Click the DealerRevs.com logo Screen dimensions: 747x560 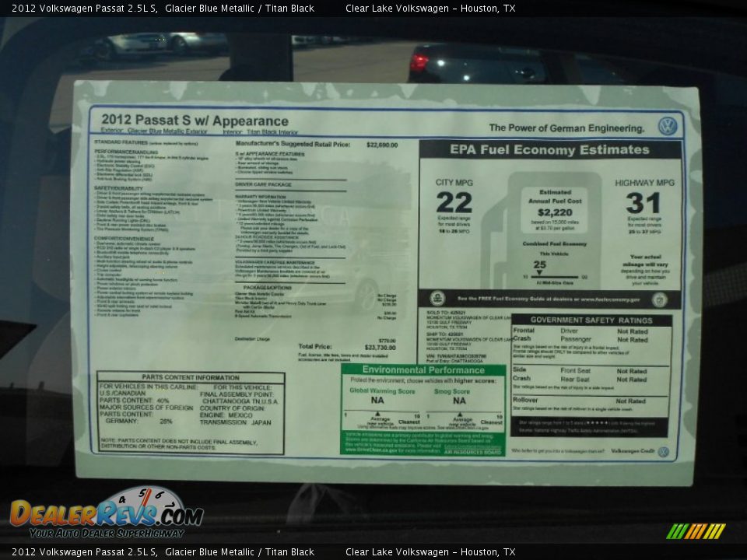pyautogui.click(x=107, y=513)
